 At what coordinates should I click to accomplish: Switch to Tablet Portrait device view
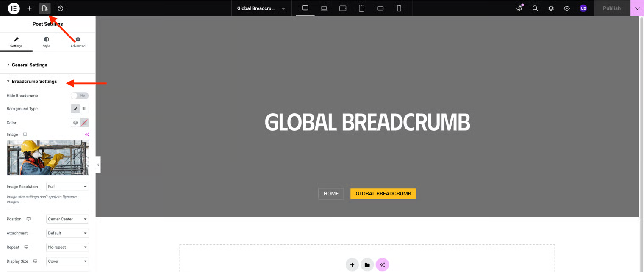pos(361,8)
